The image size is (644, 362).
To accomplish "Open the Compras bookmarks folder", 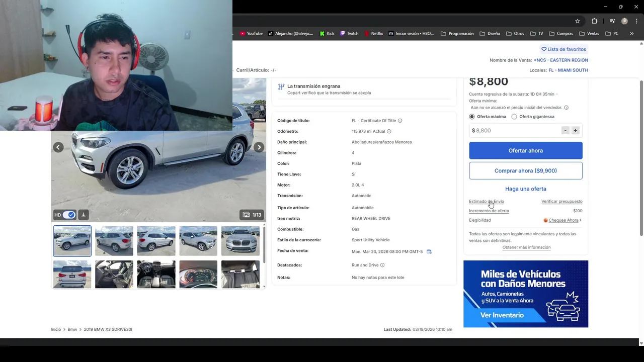I will pyautogui.click(x=561, y=34).
